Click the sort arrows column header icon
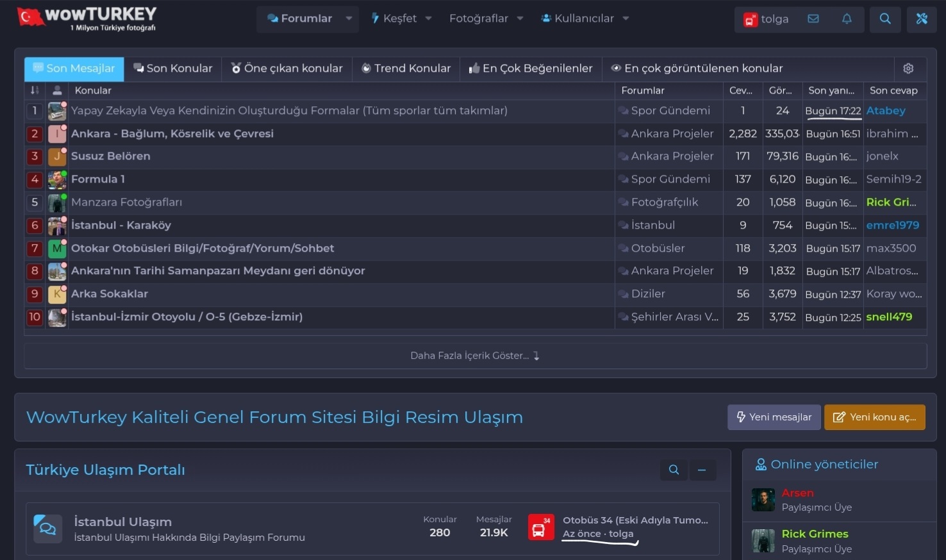Image resolution: width=946 pixels, height=560 pixels. pos(35,90)
